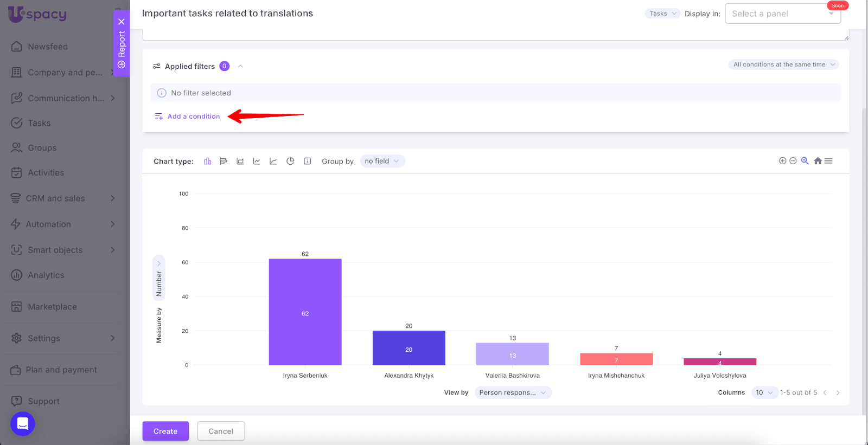Choose the pie chart type

click(x=290, y=161)
